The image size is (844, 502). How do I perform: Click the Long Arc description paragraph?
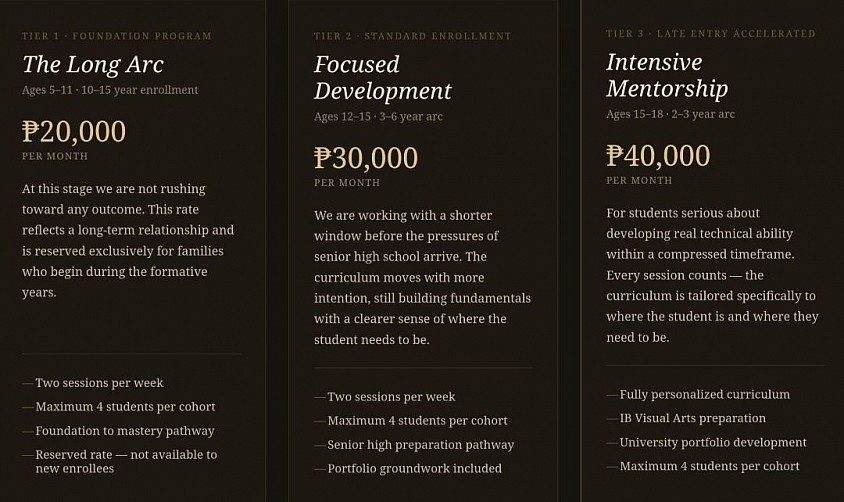(x=128, y=241)
